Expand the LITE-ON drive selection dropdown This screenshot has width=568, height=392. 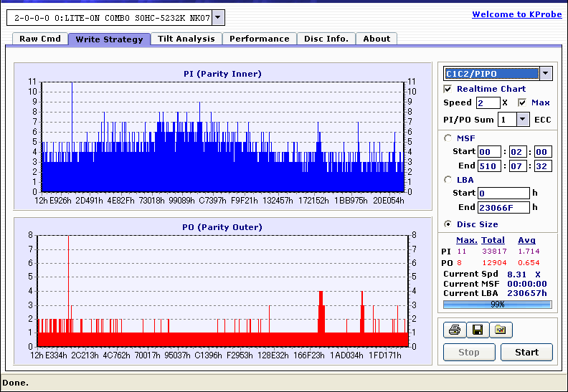tap(218, 18)
